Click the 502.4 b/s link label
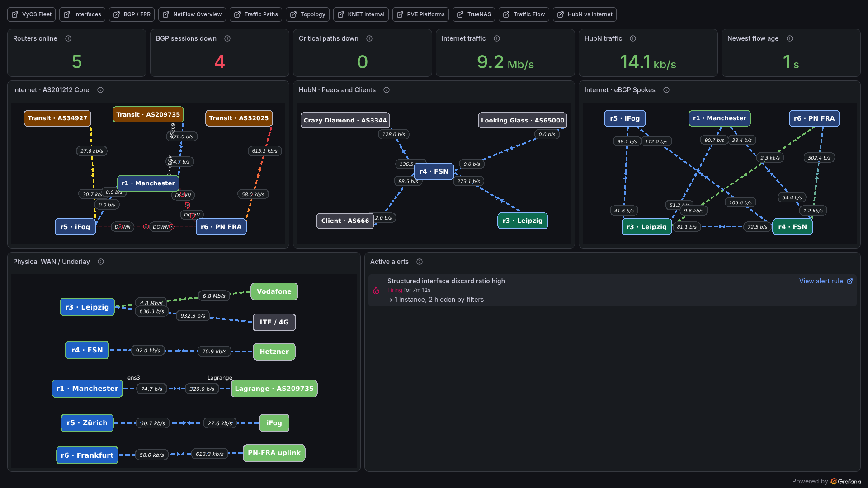The height and width of the screenshot is (488, 868). click(819, 158)
